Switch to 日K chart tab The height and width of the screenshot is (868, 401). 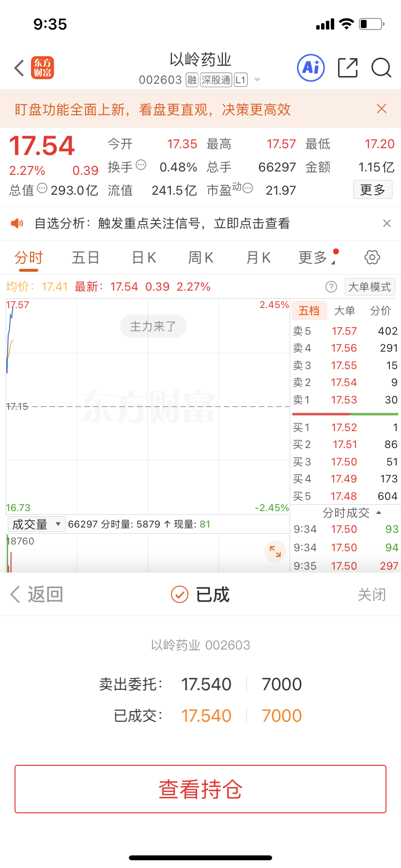click(144, 257)
